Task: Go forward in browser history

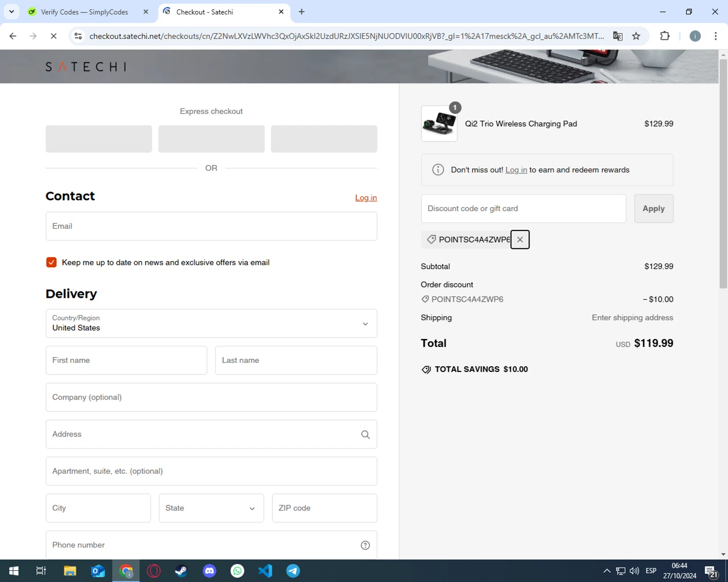Action: [x=33, y=36]
